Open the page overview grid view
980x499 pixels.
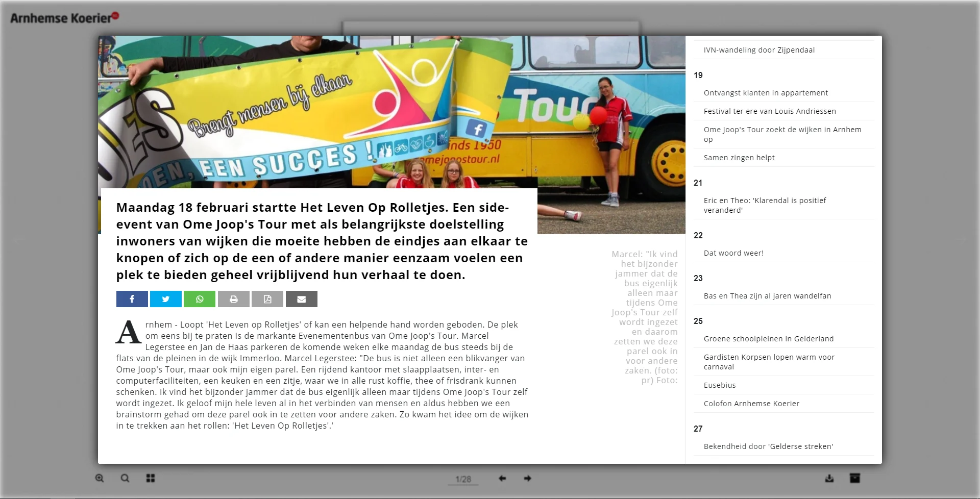pos(150,478)
